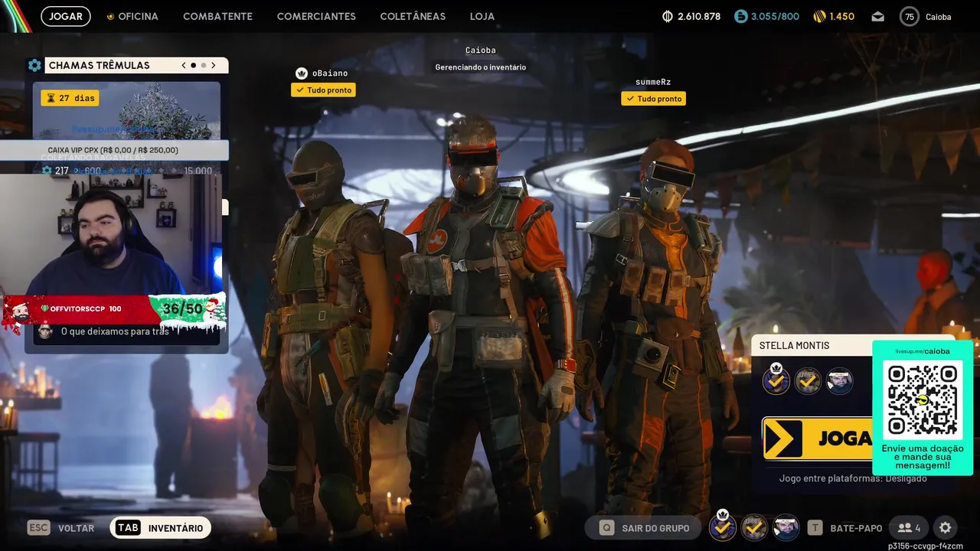Click the OFFVITORSCCP 100 alert banner
Image resolution: width=980 pixels, height=551 pixels.
click(x=80, y=308)
